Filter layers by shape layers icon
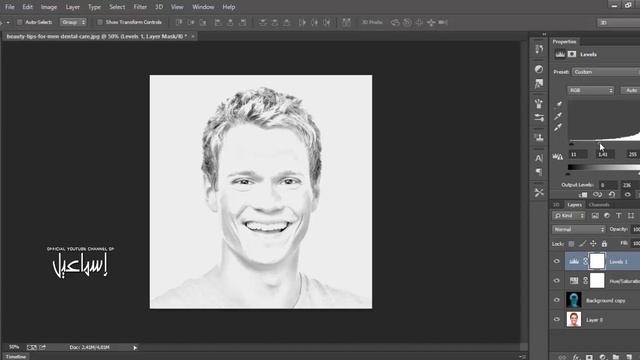 pyautogui.click(x=631, y=216)
